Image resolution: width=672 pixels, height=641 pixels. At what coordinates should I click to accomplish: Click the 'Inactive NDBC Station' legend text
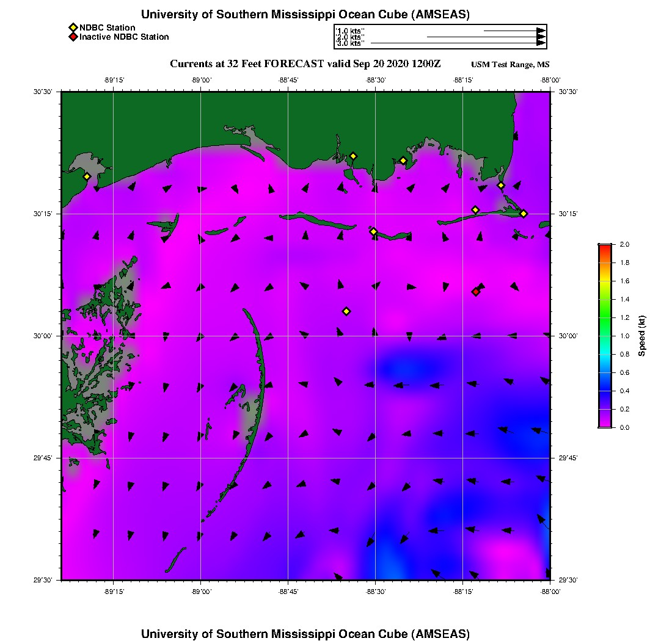(124, 37)
